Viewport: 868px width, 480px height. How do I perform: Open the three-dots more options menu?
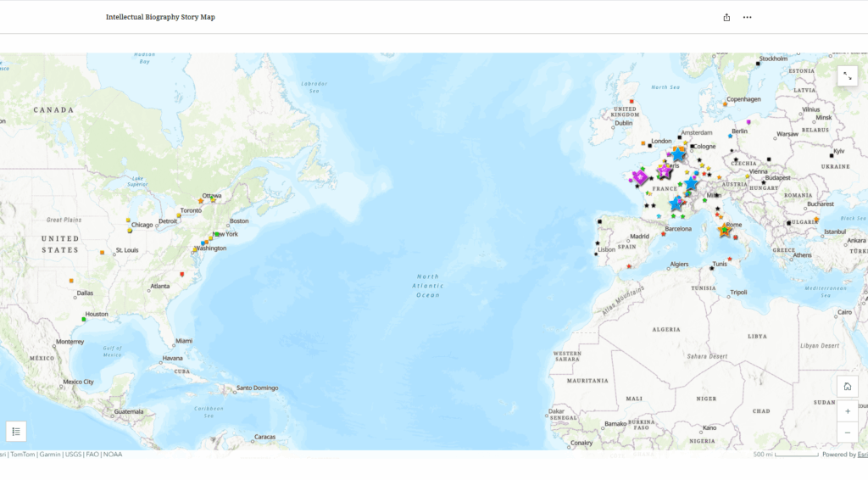click(x=747, y=17)
